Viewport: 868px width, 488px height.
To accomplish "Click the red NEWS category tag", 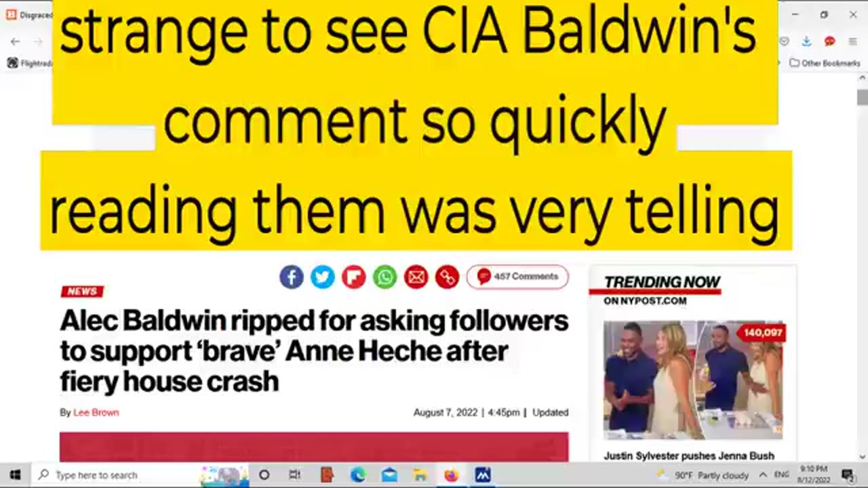I will click(x=82, y=291).
